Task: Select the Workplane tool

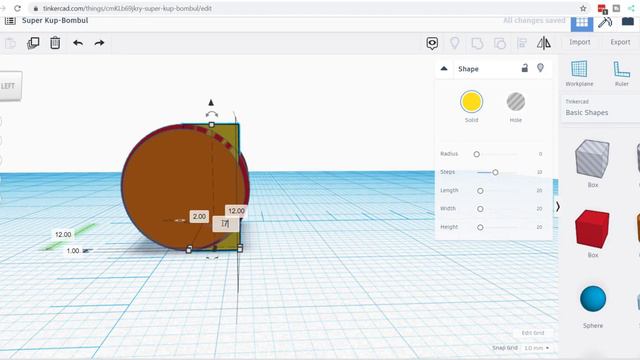Action: coord(579,73)
